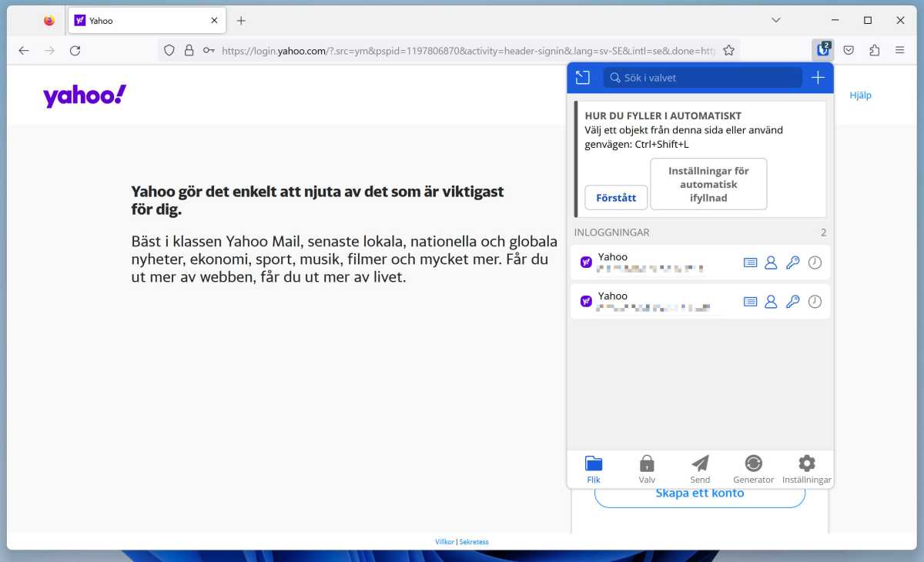924x562 pixels.
Task: Click the Bitwarden extension icon in toolbar
Action: pyautogui.click(x=823, y=50)
